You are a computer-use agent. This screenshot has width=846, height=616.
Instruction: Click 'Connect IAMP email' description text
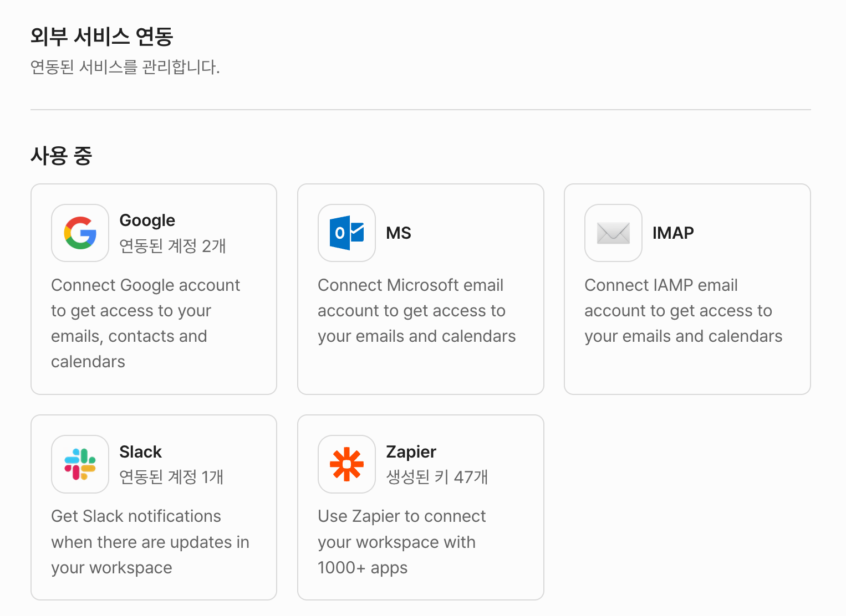point(684,311)
